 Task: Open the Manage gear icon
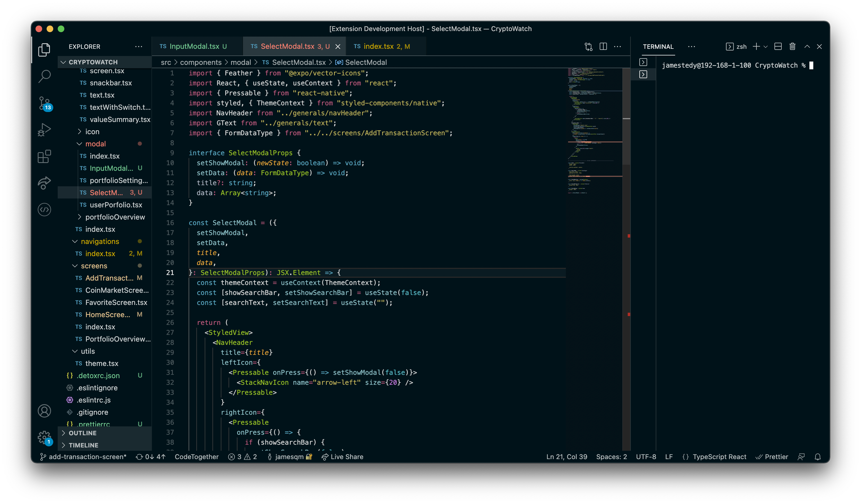tap(44, 437)
